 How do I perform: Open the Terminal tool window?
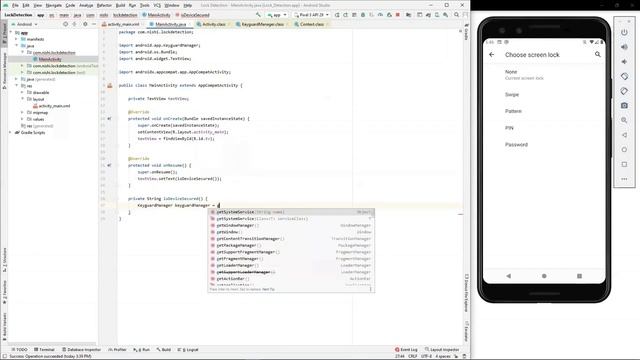(x=44, y=349)
